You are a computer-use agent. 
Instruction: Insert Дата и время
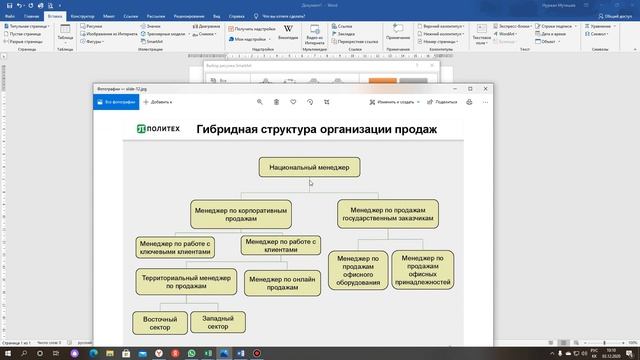click(551, 34)
